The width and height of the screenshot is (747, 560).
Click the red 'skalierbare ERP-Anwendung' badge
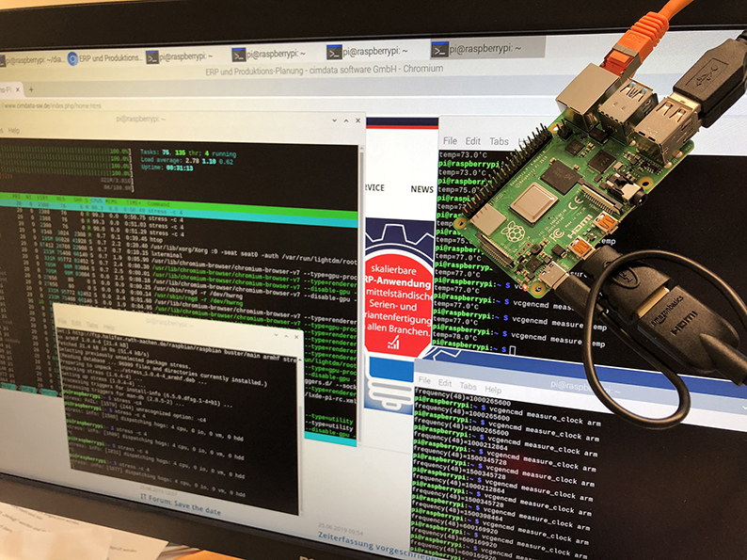[399, 304]
